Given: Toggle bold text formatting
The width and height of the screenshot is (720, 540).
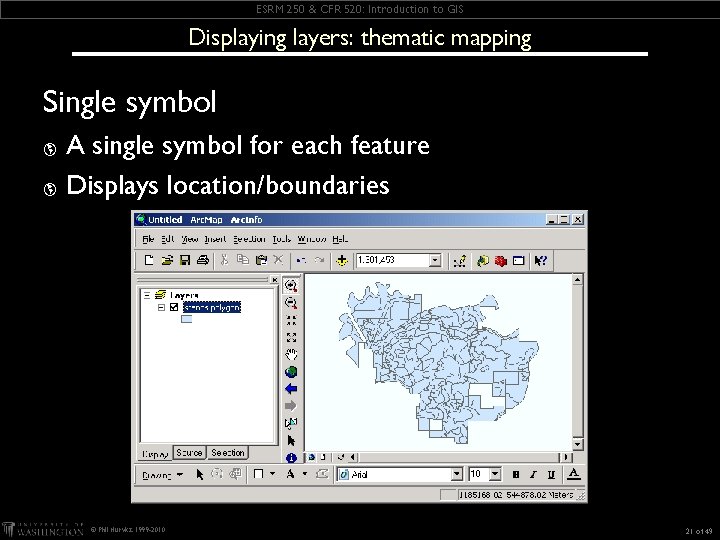Looking at the screenshot, I should 516,474.
